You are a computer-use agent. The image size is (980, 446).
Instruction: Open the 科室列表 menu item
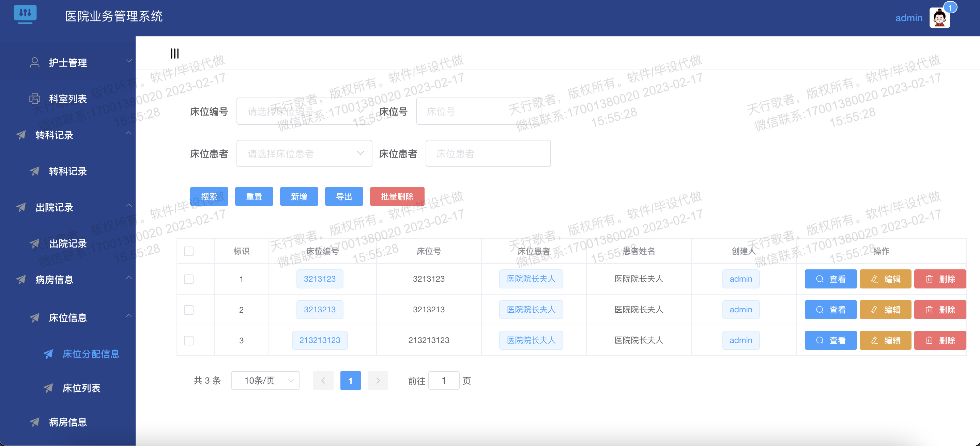[x=68, y=99]
